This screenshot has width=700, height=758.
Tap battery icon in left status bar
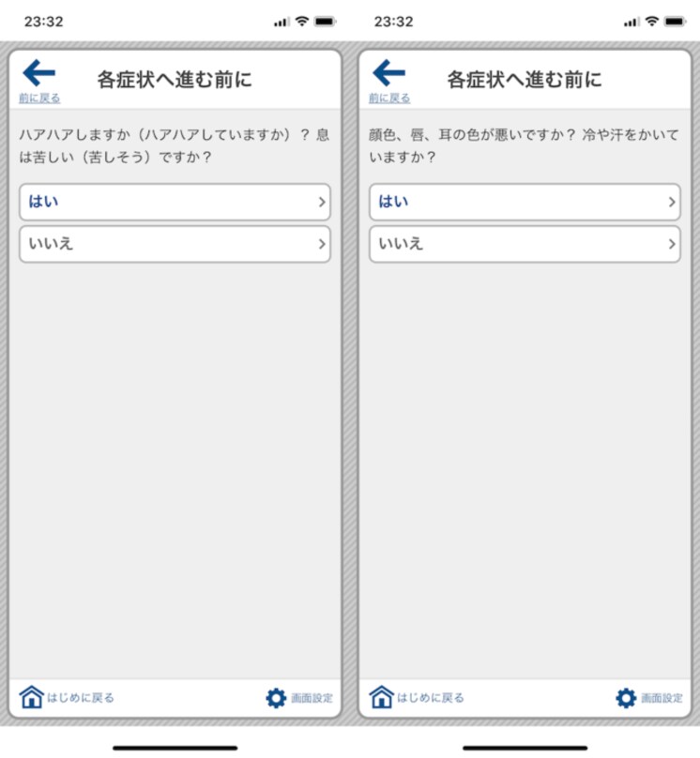[x=325, y=22]
